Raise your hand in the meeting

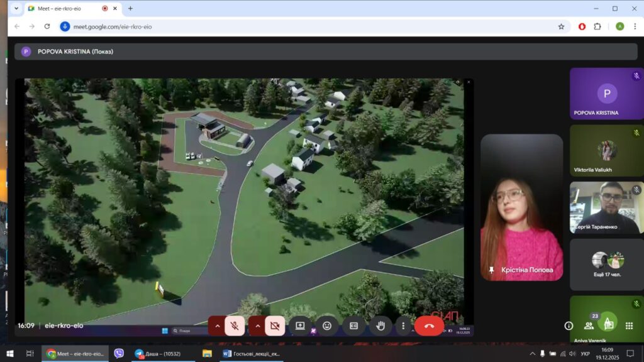[380, 326]
